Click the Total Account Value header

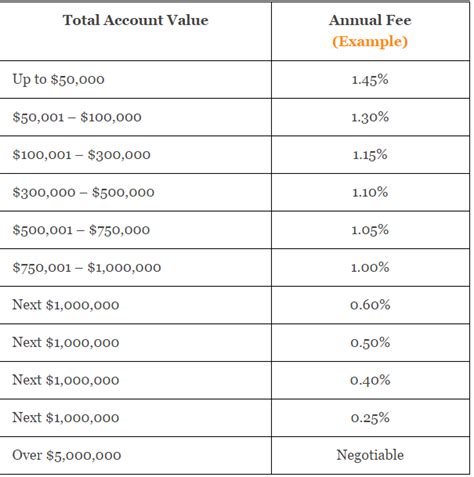[x=136, y=20]
